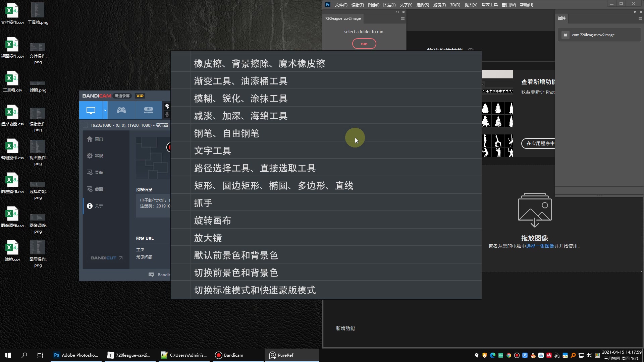Toggle Bandicam microphone recording icon
This screenshot has width=644, height=362.
pos(167,114)
